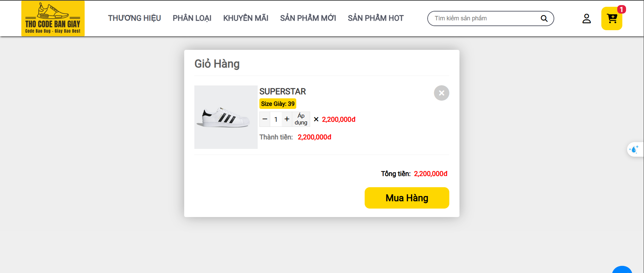Viewport: 644px width, 273px height.
Task: Open the PHÂN LOẠI menu
Action: pos(192,18)
